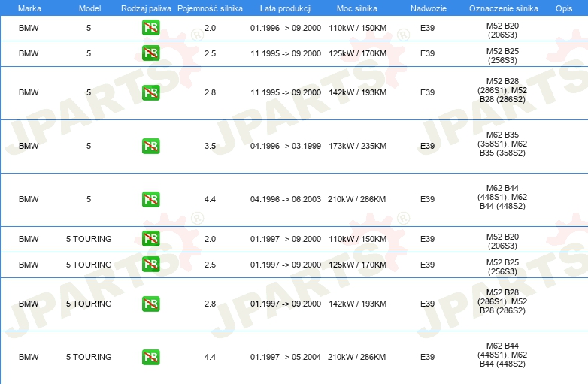Click the petrol icon in 5 TOURING 4.4 row

[x=150, y=357]
